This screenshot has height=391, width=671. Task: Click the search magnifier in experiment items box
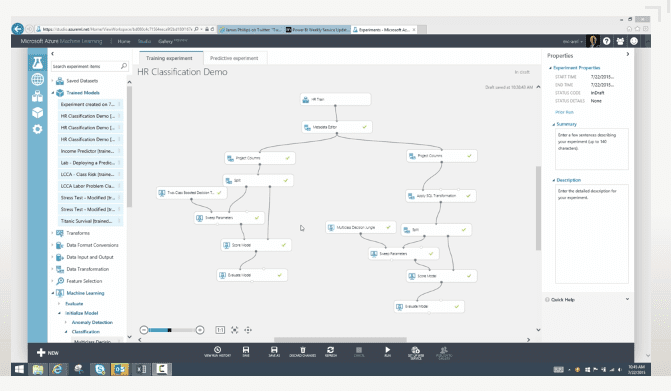[x=124, y=66]
